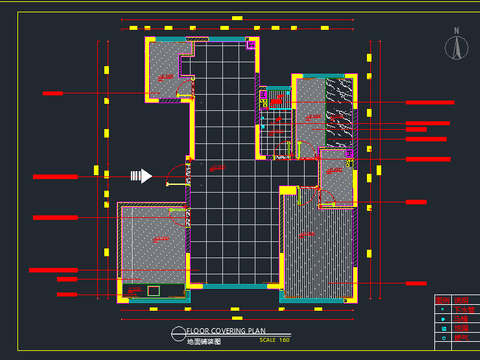Click the 地漏 legend label

pyautogui.click(x=462, y=328)
